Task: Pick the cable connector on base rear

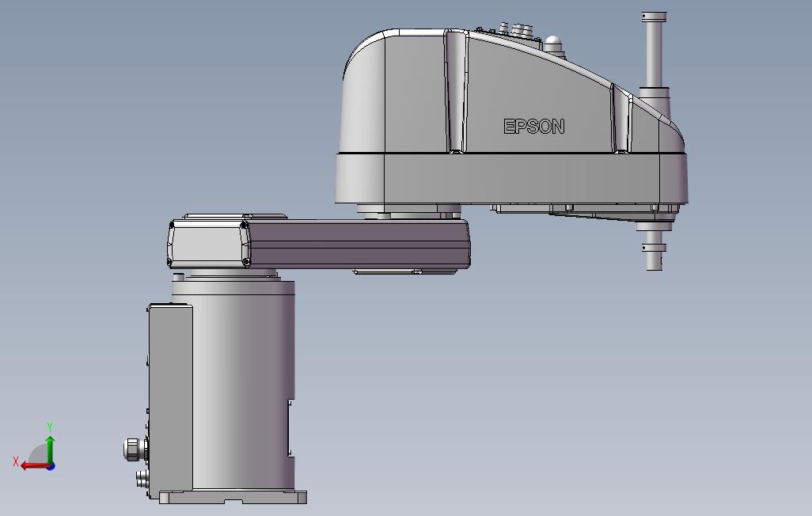Action: tap(135, 450)
